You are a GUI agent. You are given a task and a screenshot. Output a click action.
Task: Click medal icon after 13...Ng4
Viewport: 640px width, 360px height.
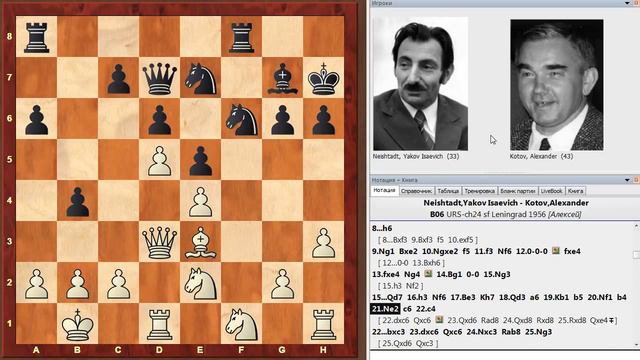coord(428,274)
